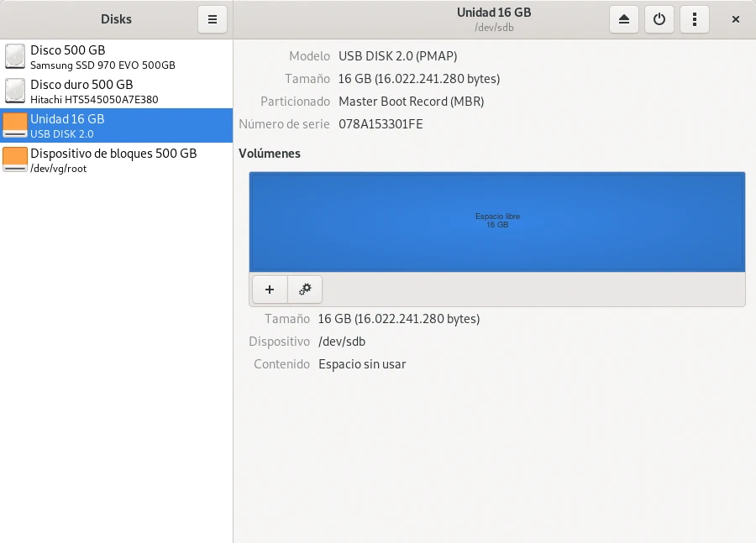Open the Disks application hamburger menu
Screen dimensions: 756x543
(x=213, y=19)
